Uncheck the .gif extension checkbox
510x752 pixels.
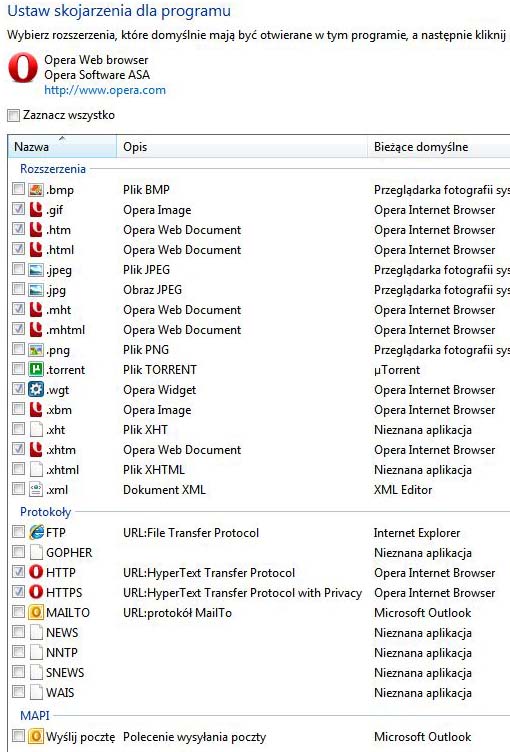click(x=18, y=209)
